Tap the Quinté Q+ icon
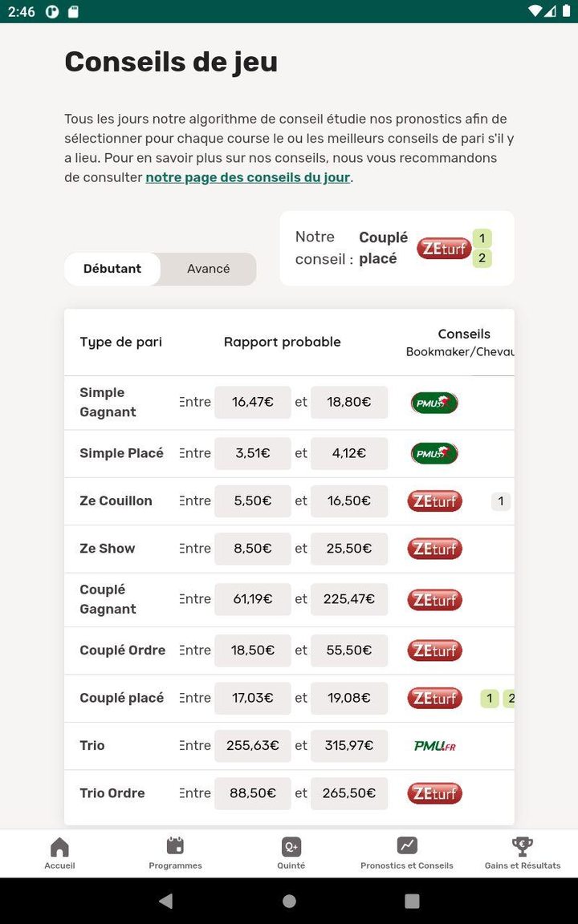This screenshot has height=924, width=578. [x=291, y=847]
